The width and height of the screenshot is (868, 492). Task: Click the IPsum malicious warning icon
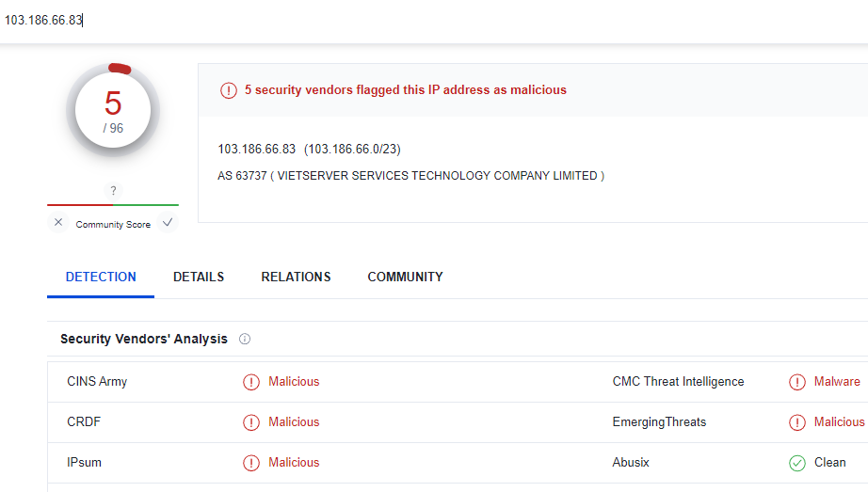pos(251,463)
